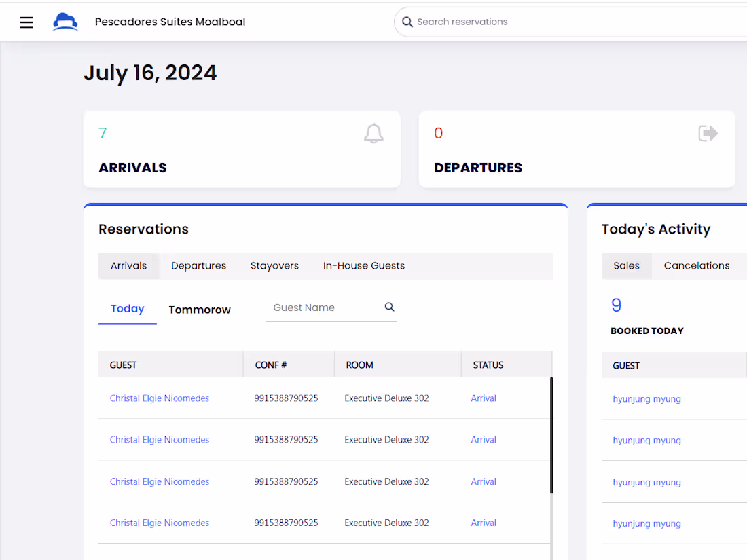Open hyunjung myung's booking details
The width and height of the screenshot is (747, 560).
646,398
